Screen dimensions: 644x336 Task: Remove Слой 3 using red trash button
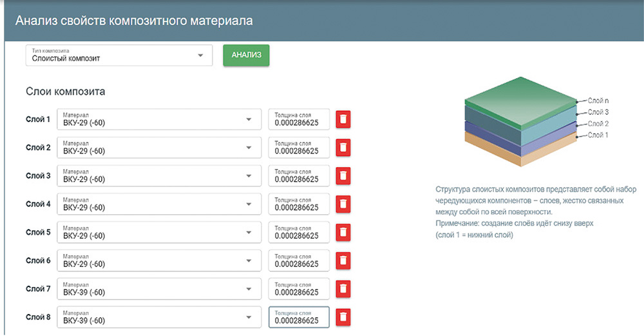click(343, 176)
